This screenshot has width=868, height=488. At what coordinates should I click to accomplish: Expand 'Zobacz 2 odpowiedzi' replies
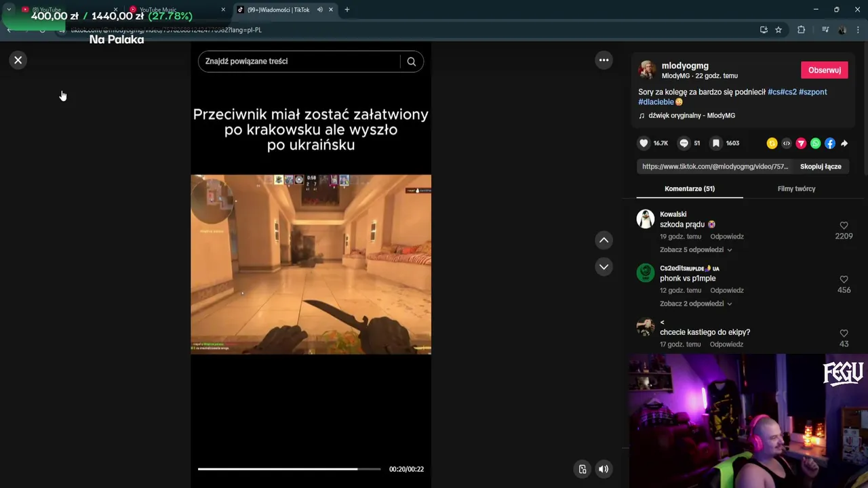(x=695, y=304)
